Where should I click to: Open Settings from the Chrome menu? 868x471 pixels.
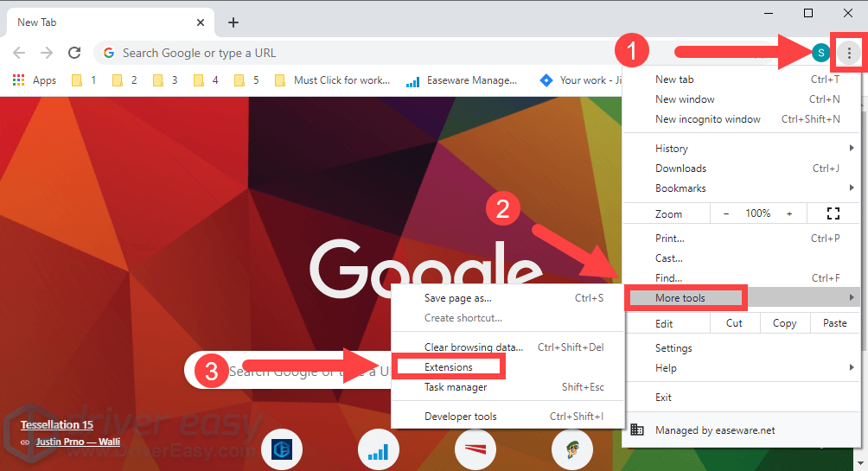click(x=673, y=348)
